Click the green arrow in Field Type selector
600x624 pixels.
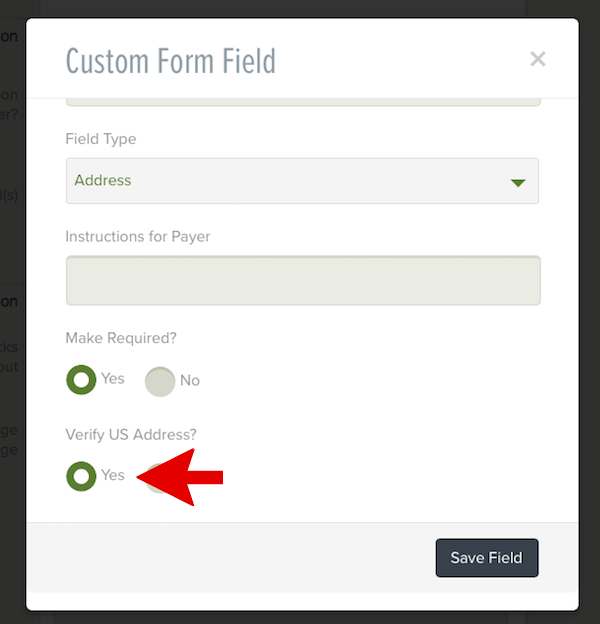tap(517, 182)
